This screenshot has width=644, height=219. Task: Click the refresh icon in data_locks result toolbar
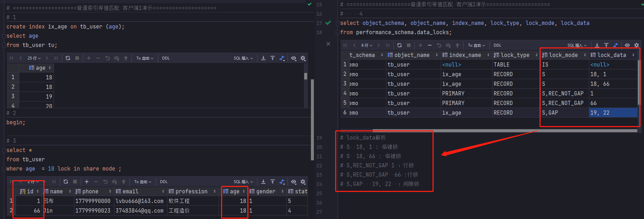[399, 45]
